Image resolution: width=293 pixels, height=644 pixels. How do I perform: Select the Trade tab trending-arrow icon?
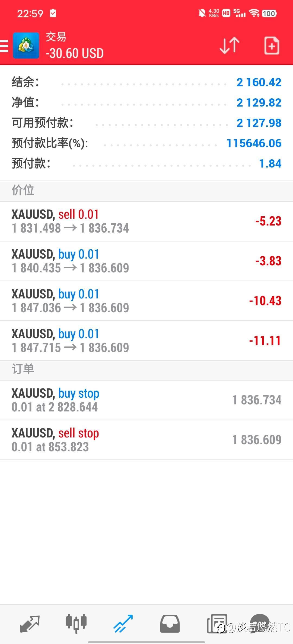123,623
